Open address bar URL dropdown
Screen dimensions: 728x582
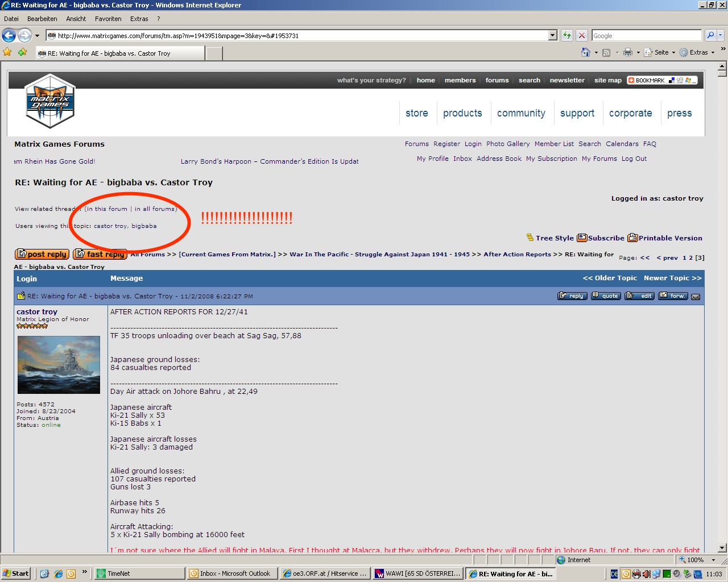(552, 35)
